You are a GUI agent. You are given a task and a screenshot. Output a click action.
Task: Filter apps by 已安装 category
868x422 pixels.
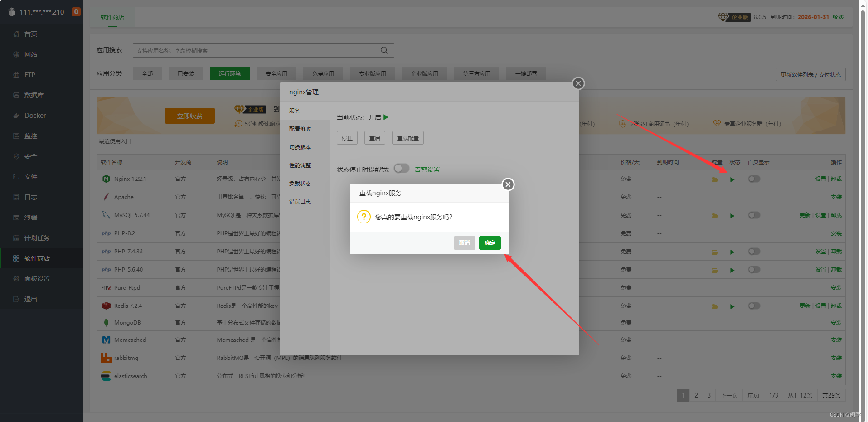coord(186,73)
